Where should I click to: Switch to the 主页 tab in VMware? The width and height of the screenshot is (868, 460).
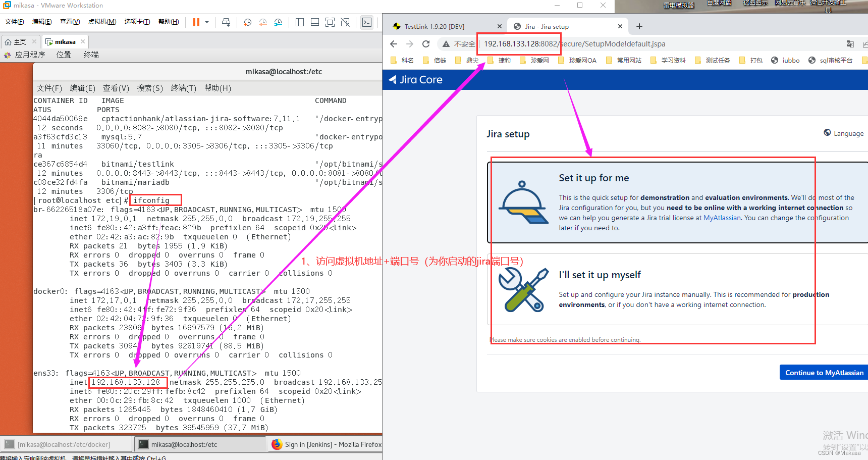pos(20,42)
